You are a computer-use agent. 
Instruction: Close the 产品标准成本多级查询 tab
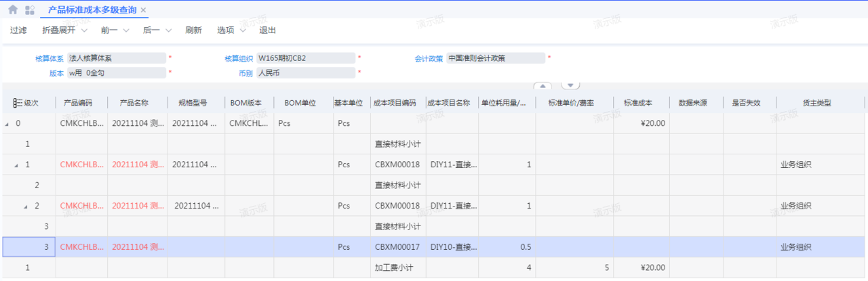143,10
